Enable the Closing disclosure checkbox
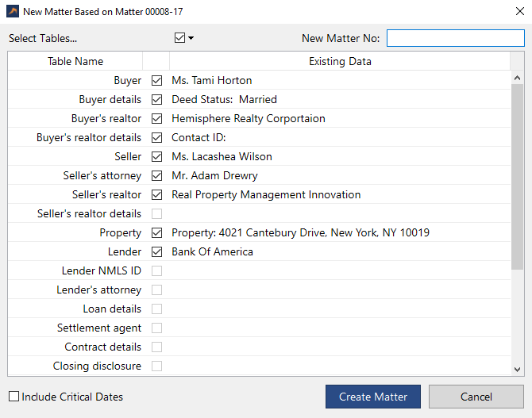The image size is (532, 418). coord(156,366)
